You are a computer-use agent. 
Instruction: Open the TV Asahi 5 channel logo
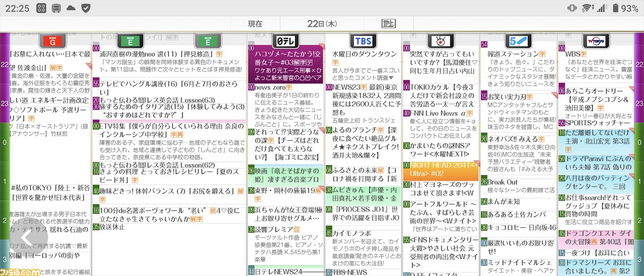(518, 41)
